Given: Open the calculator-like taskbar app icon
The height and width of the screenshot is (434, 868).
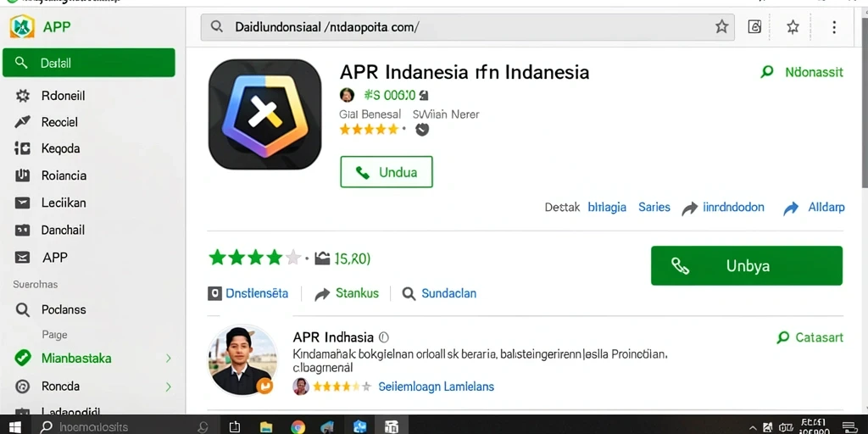Looking at the screenshot, I should (392, 427).
